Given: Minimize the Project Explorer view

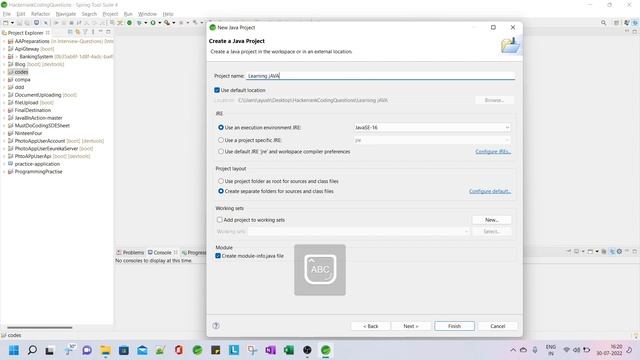Looking at the screenshot, I should (100, 32).
